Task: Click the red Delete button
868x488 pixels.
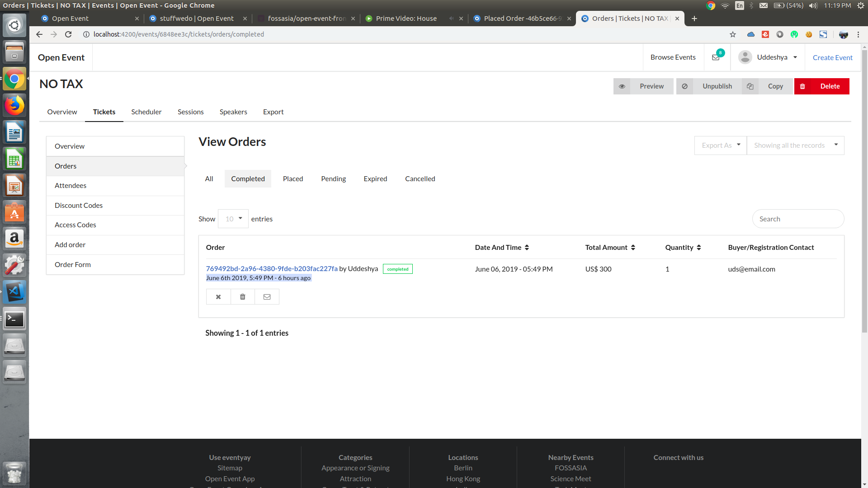Action: tap(821, 86)
